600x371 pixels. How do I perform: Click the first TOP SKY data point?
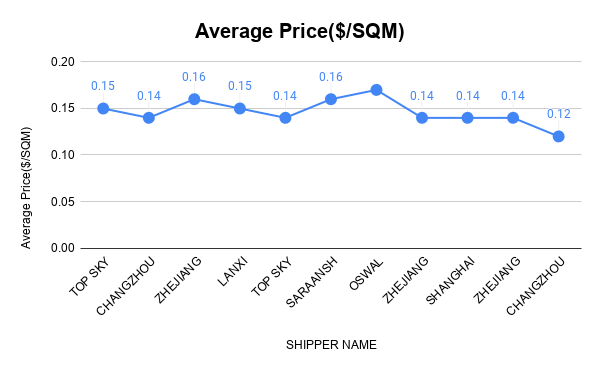pyautogui.click(x=103, y=109)
